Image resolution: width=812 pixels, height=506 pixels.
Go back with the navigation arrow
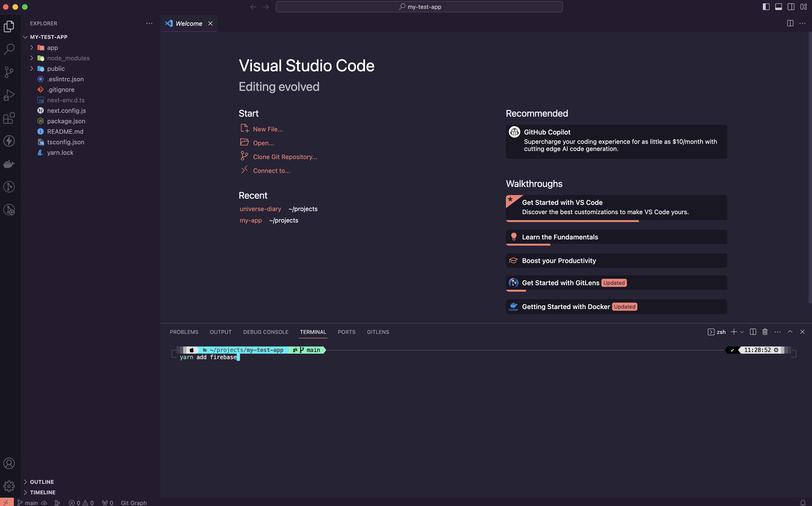point(253,7)
